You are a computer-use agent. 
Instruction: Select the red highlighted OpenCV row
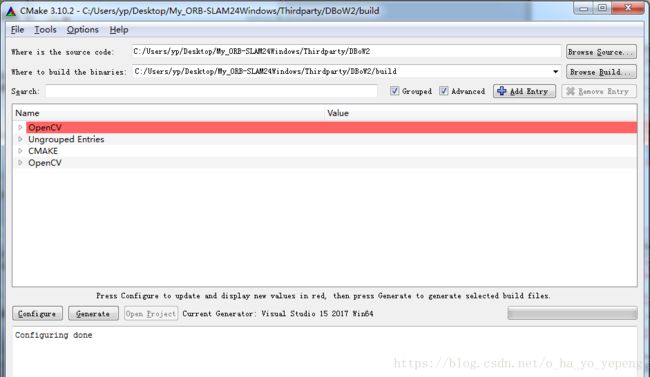point(331,127)
